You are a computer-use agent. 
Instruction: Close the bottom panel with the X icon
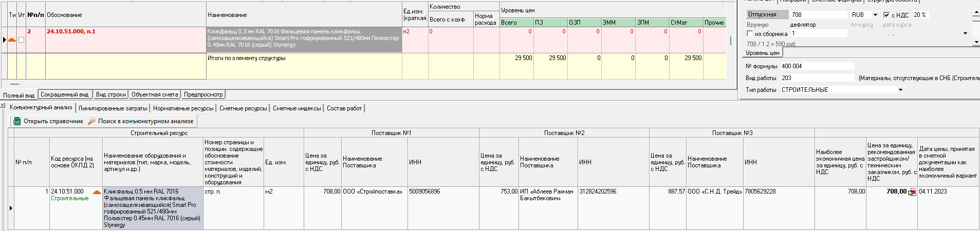[3, 106]
